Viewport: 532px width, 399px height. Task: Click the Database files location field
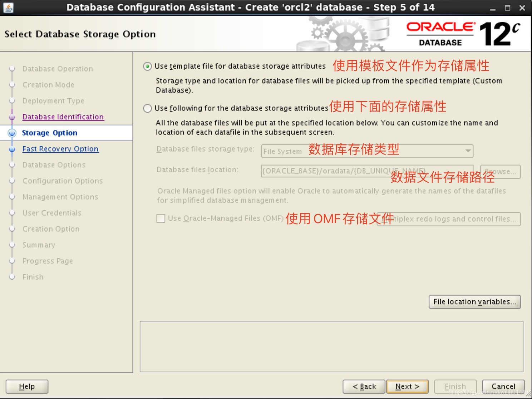point(367,171)
